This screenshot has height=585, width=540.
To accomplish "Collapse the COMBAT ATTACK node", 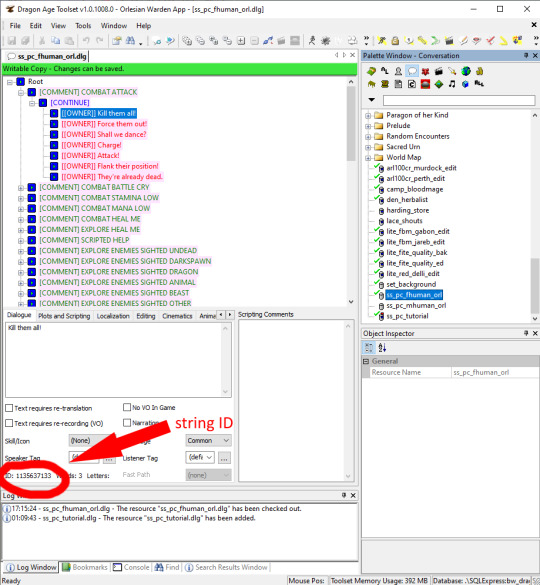I will point(21,92).
